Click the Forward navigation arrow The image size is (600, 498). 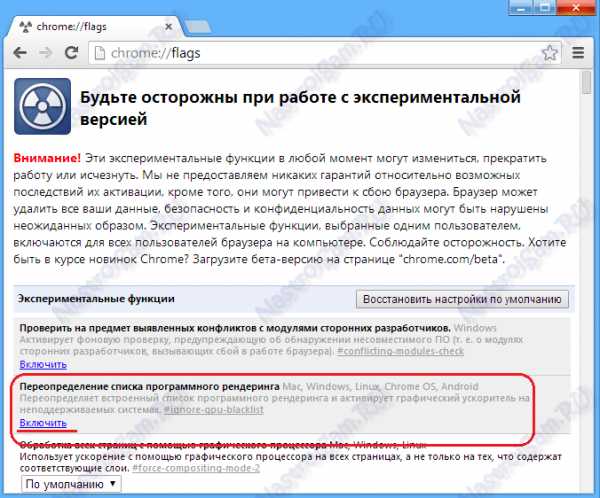46,52
